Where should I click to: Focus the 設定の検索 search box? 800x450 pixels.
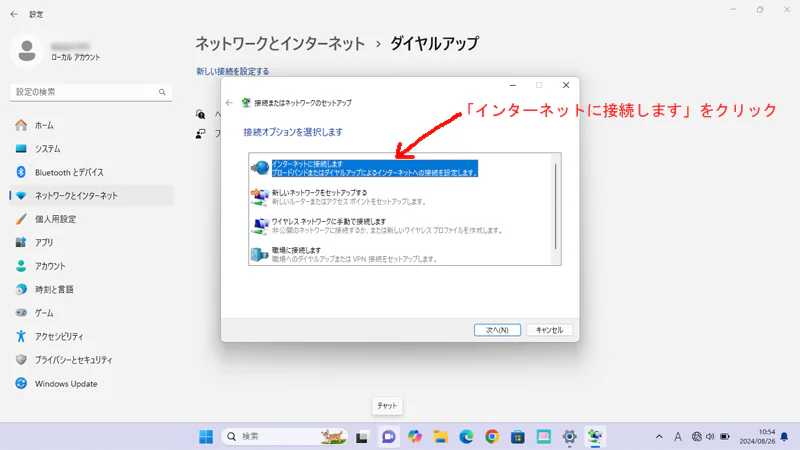coord(90,91)
